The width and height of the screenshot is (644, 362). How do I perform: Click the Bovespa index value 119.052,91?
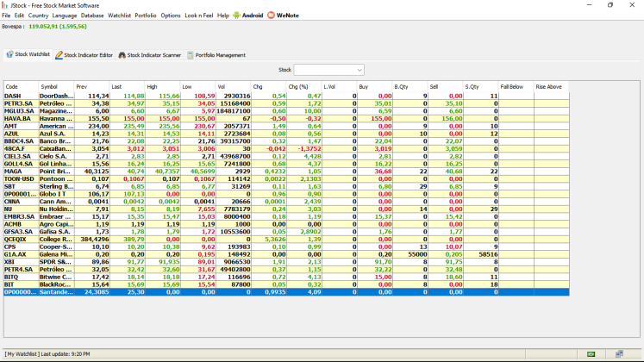point(43,26)
